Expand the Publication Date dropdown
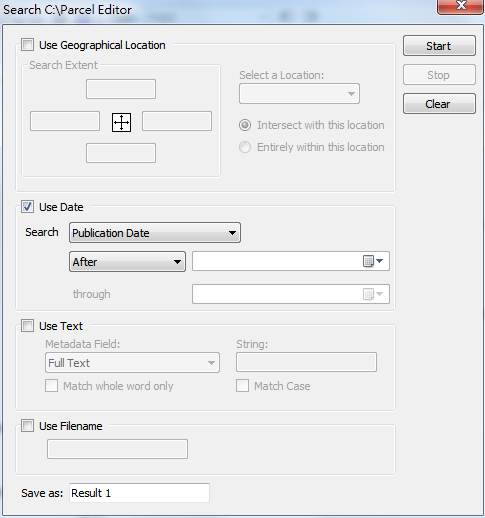 (155, 233)
